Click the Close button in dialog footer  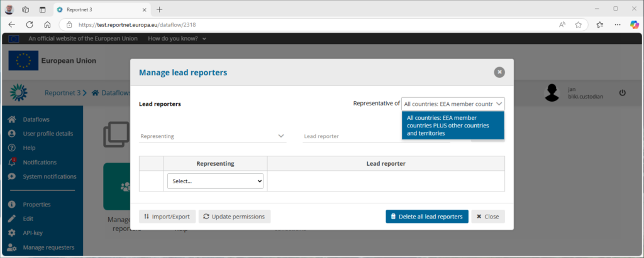point(487,217)
